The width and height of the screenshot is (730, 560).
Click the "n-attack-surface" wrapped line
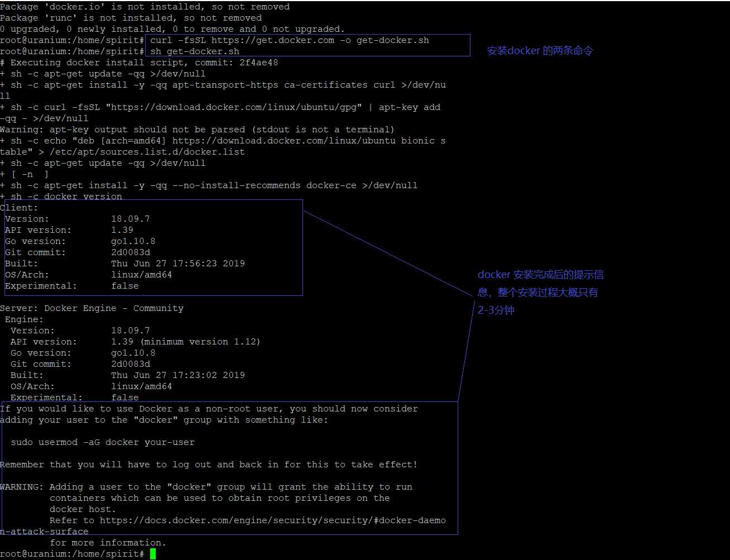coord(44,532)
